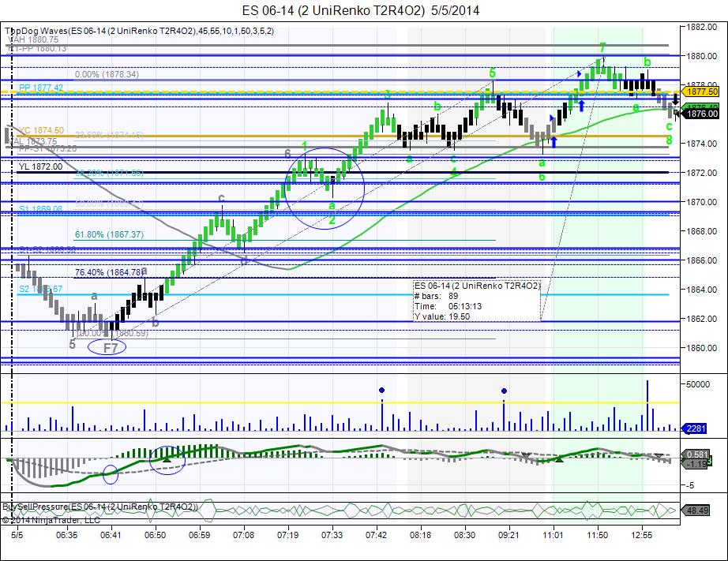Click the circled F7 label

(110, 347)
